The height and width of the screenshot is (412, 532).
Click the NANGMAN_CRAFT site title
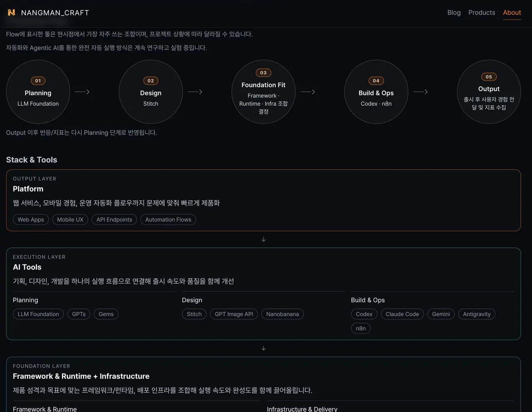point(55,13)
